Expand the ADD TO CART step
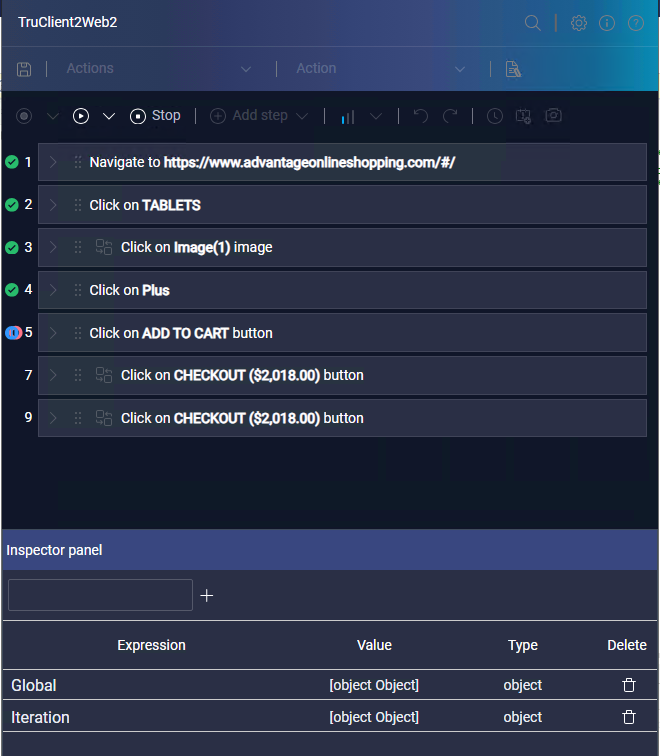Viewport: 660px width, 756px height. click(x=54, y=333)
